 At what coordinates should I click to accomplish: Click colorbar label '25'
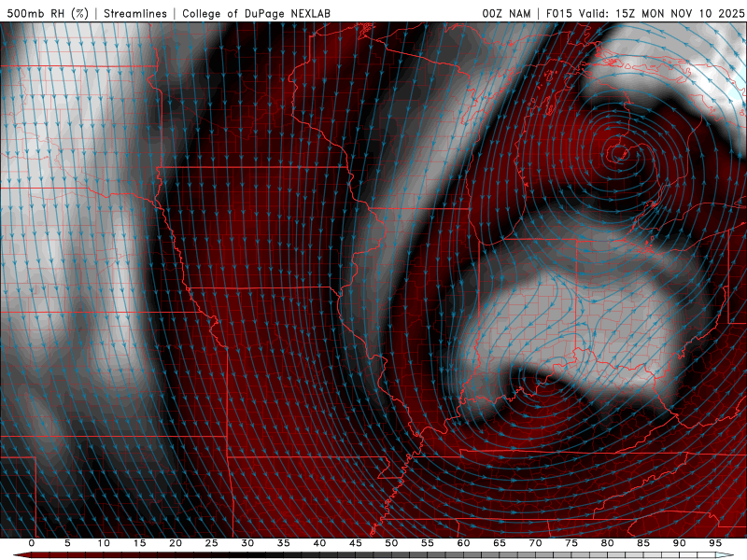pos(212,543)
